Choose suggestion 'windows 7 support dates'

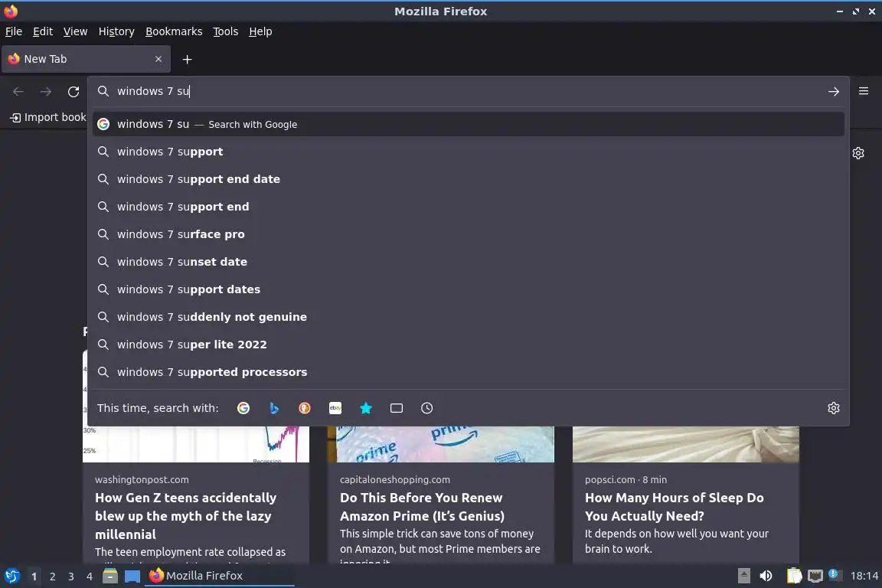tap(468, 289)
